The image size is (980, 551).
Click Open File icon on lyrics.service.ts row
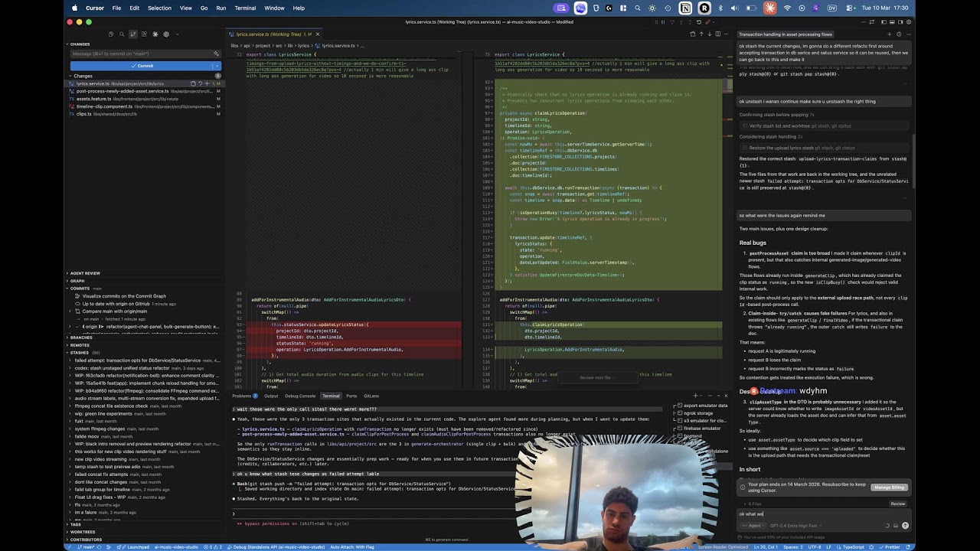[193, 83]
